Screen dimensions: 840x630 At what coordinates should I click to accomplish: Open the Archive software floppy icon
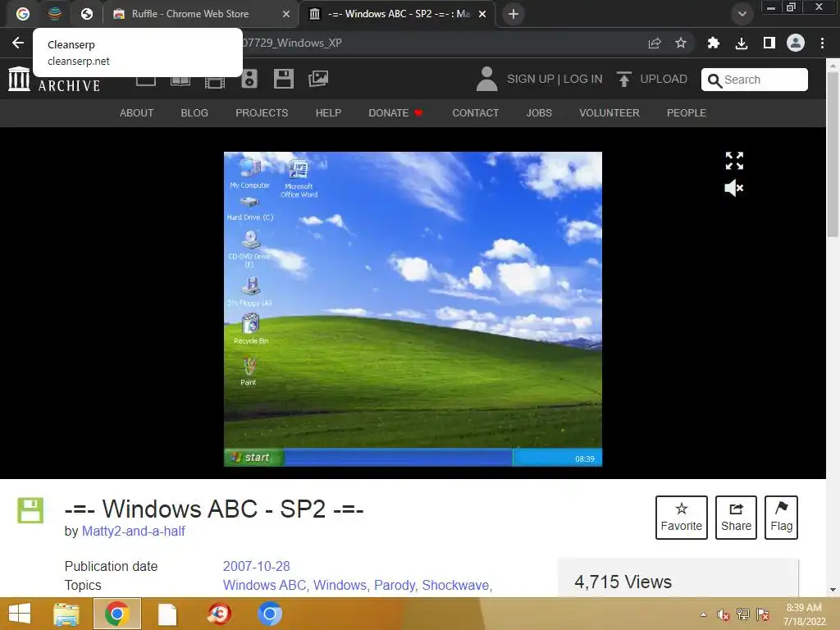click(x=283, y=79)
